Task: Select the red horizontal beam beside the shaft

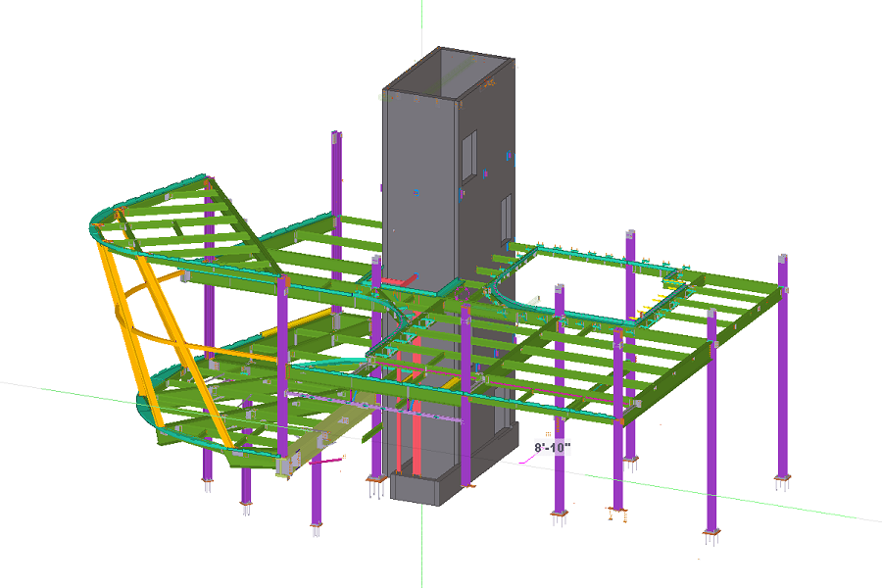Action: tap(399, 282)
